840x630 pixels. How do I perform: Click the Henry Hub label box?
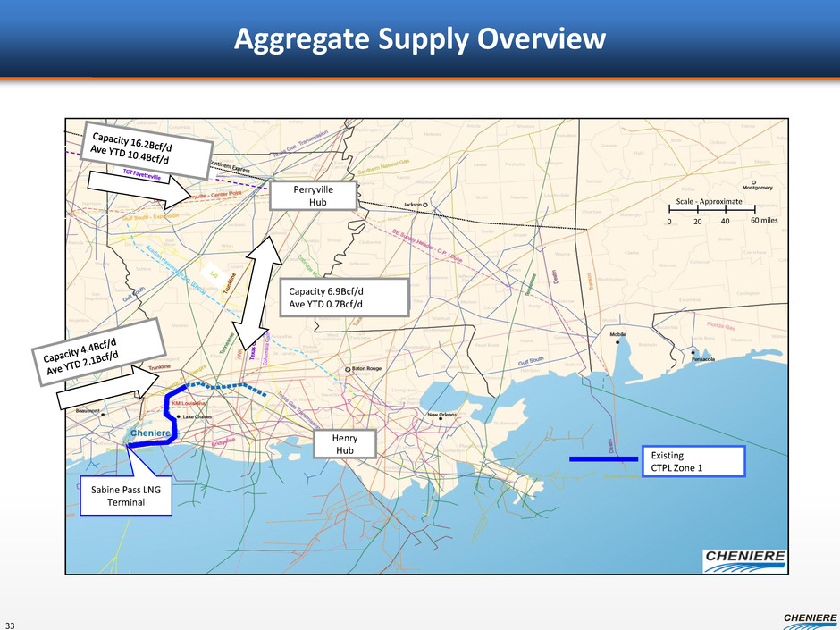[x=345, y=444]
